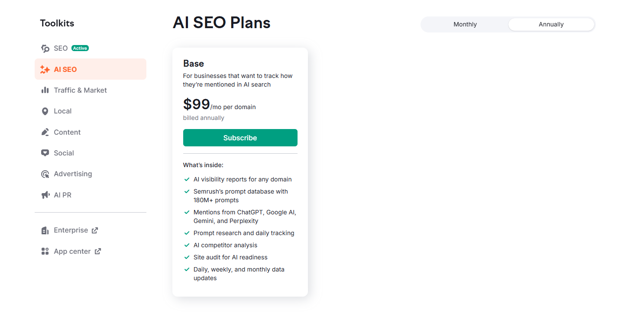Switch to the SEO toolkit
644x320 pixels.
pyautogui.click(x=61, y=48)
